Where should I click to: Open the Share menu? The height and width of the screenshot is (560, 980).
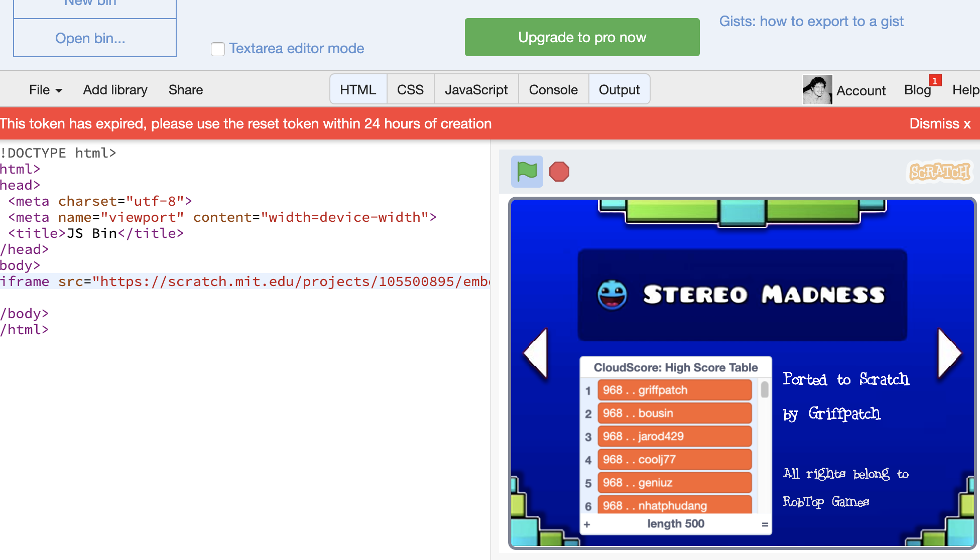tap(185, 89)
